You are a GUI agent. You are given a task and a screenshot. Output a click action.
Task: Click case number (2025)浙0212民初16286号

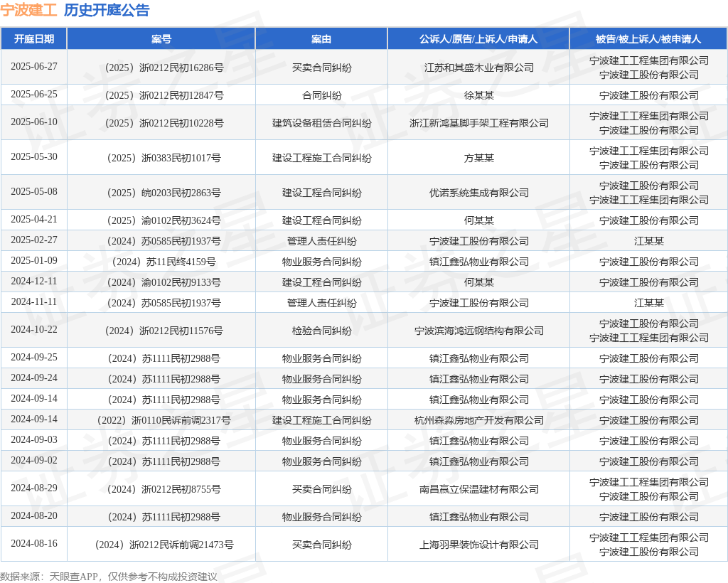pos(164,68)
